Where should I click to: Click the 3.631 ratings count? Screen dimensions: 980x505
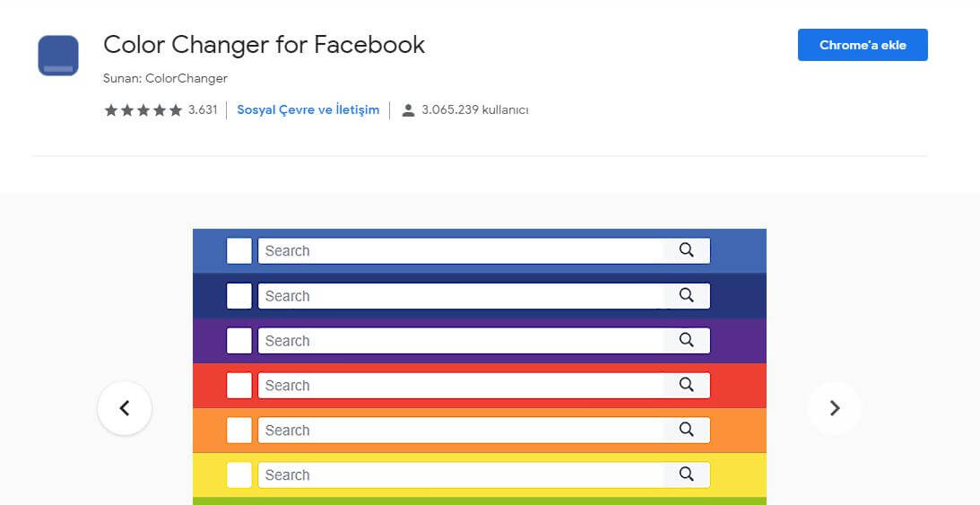[x=203, y=110]
